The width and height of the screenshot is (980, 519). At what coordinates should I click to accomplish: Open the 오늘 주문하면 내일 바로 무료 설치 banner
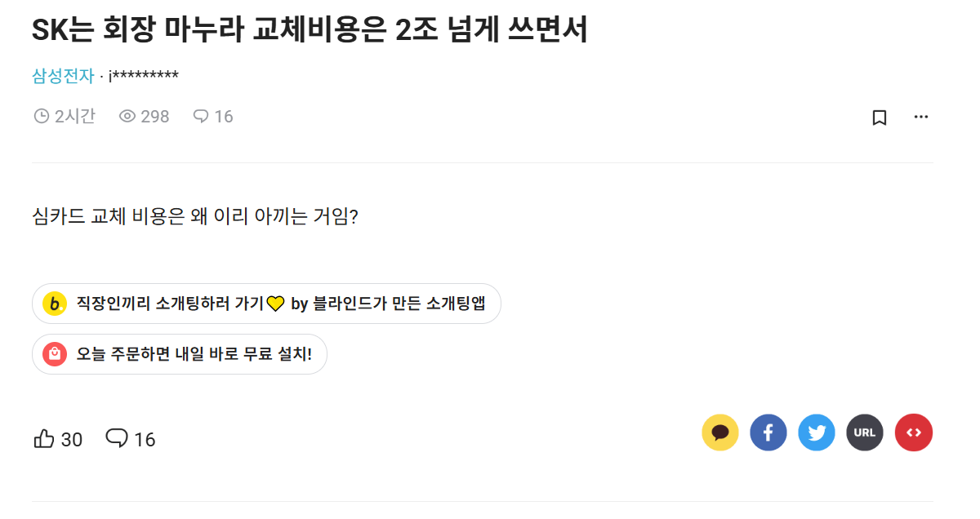pos(194,354)
